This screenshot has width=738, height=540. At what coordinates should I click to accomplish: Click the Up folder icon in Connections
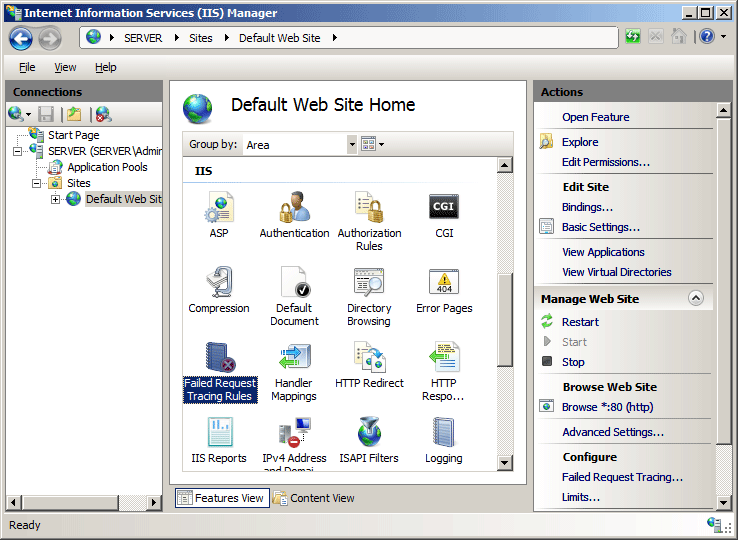point(74,114)
